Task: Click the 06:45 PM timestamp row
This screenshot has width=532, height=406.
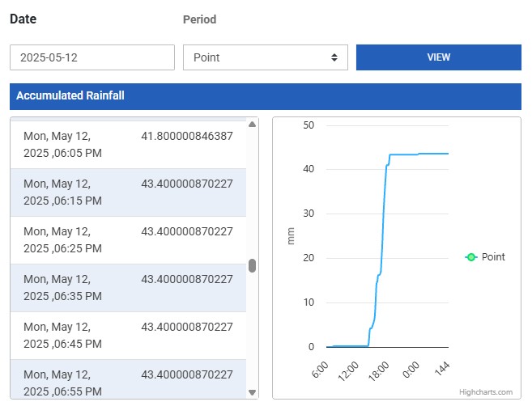Action: pyautogui.click(x=128, y=335)
